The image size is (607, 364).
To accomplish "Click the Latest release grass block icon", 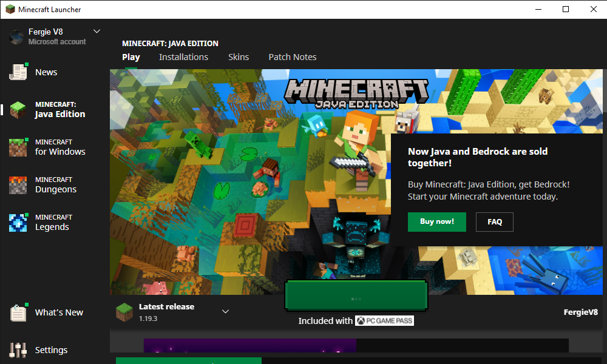I will (124, 312).
